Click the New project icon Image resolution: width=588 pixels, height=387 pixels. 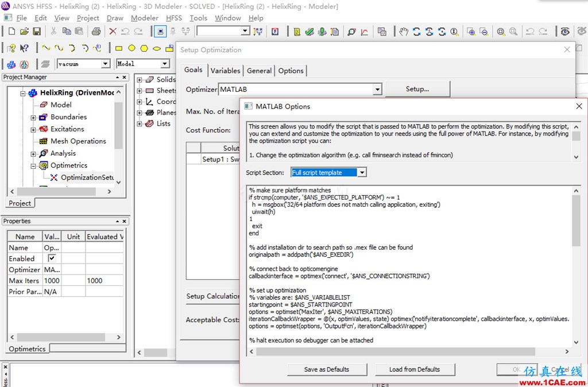11,32
